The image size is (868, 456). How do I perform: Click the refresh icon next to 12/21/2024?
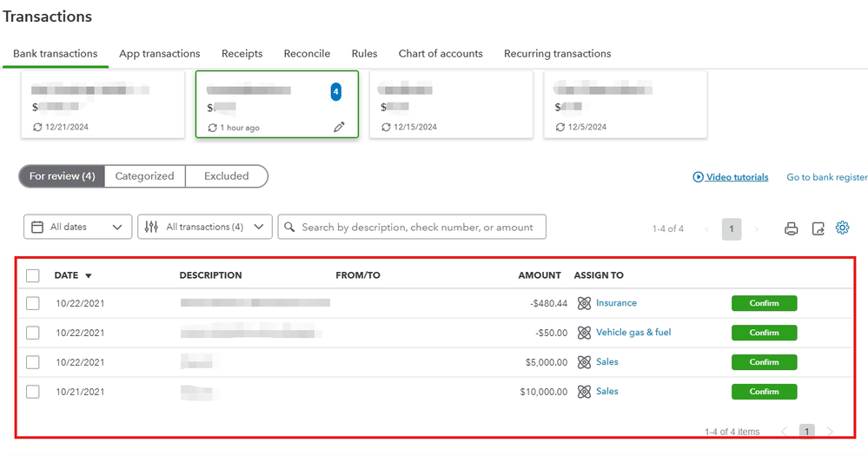[x=37, y=127]
